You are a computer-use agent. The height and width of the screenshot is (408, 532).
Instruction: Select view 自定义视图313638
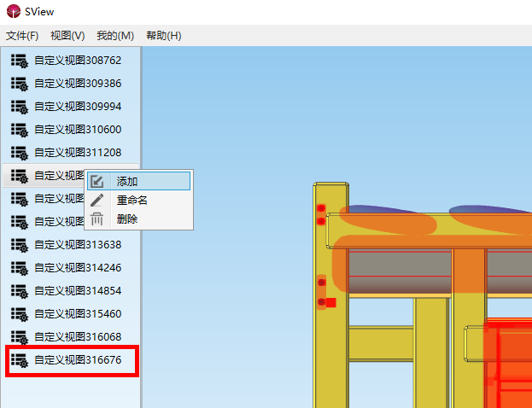tap(71, 245)
